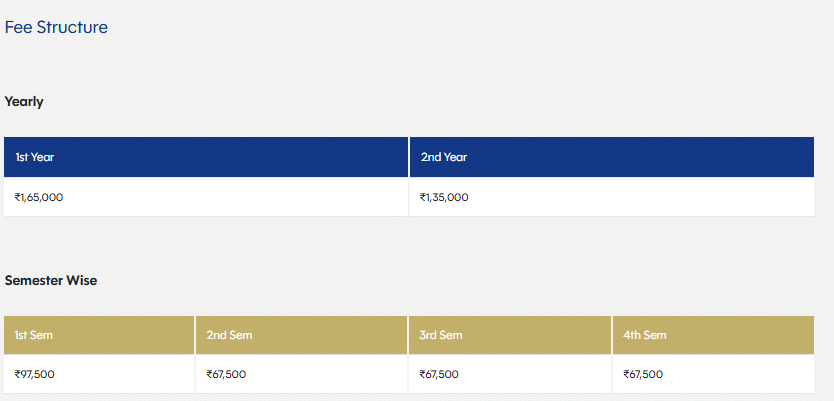Image resolution: width=834 pixels, height=401 pixels.
Task: Click divider between 1st Sem and 2nd Sem headers
Action: (x=195, y=335)
